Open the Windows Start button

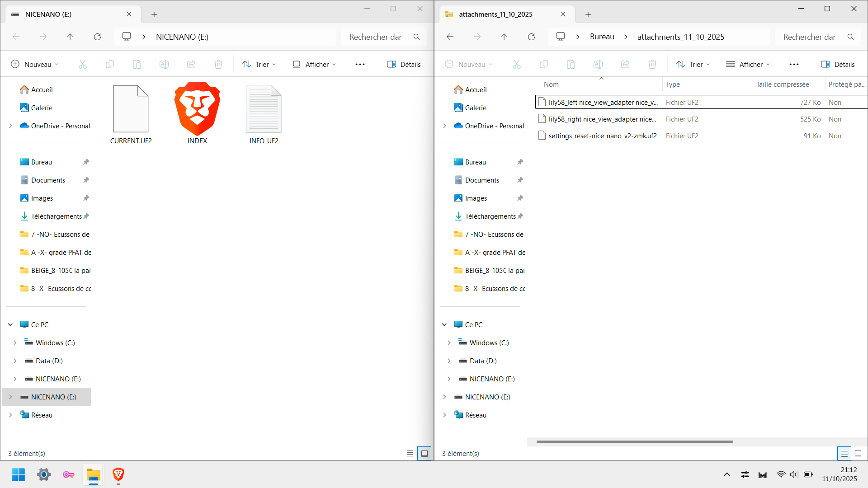19,474
